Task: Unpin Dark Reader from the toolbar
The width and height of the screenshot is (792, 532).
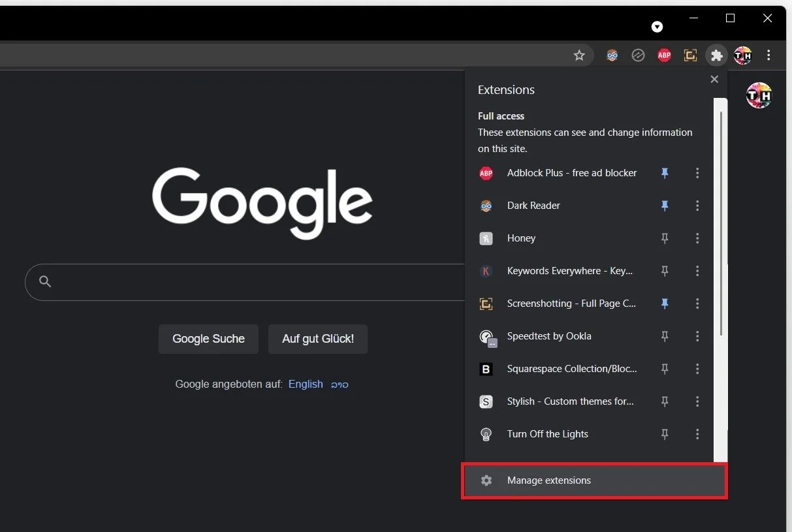Action: pos(665,206)
